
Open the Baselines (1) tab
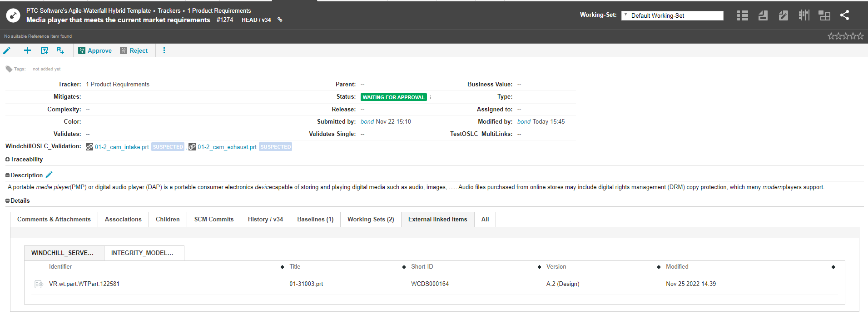(315, 220)
